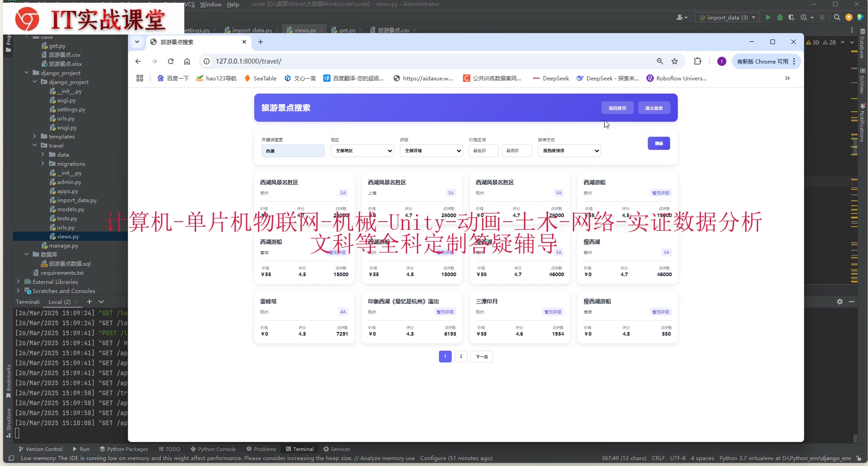Open DeepSeek bookmark
The width and height of the screenshot is (868, 466).
(551, 78)
